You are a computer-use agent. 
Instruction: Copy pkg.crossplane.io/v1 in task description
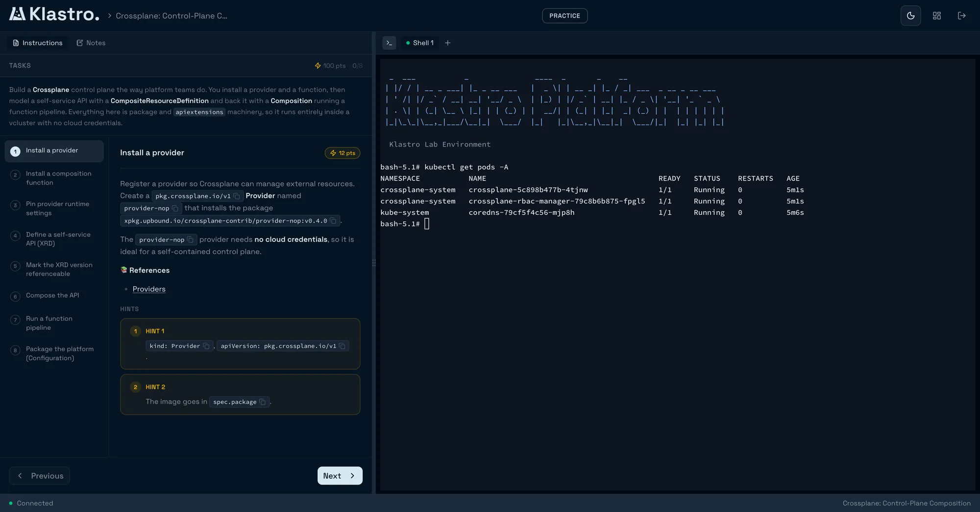pyautogui.click(x=237, y=196)
